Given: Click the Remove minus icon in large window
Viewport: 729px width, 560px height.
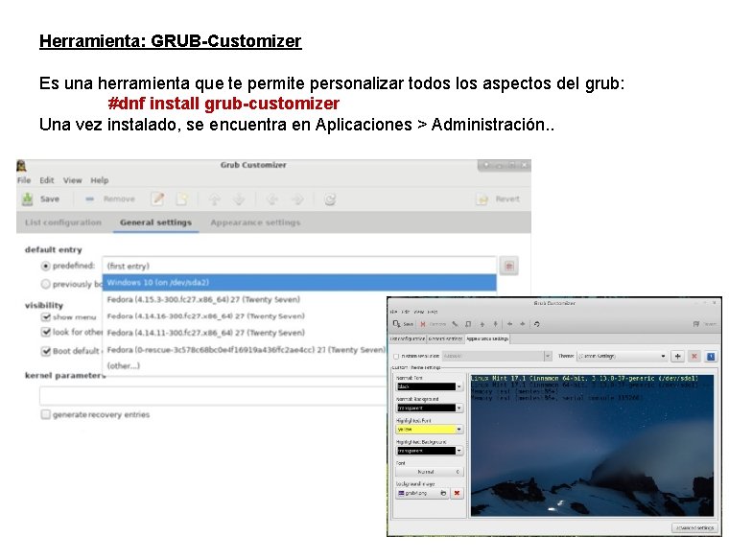Looking at the screenshot, I should [x=90, y=198].
